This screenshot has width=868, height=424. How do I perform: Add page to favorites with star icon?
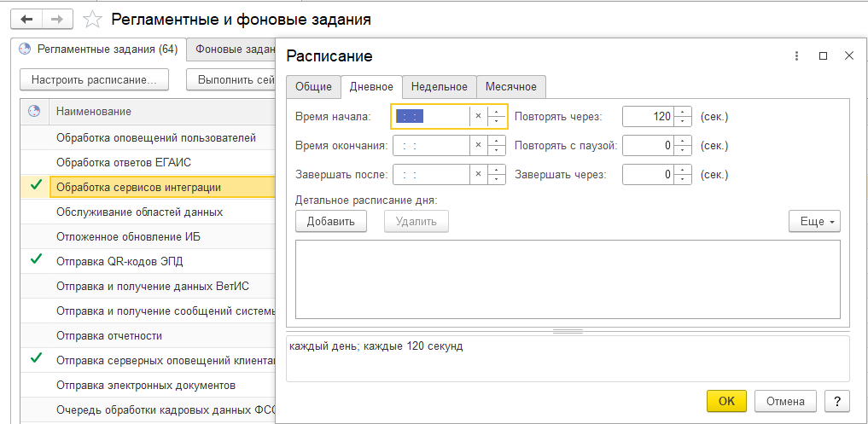click(92, 19)
